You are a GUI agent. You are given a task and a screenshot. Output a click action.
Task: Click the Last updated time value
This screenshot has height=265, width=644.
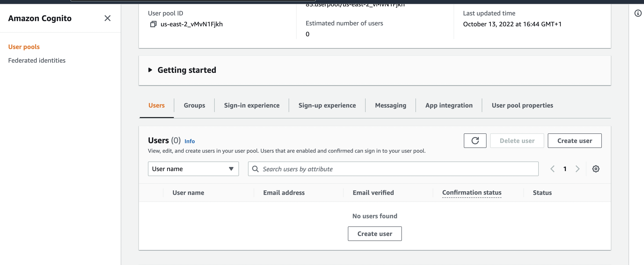click(x=512, y=24)
